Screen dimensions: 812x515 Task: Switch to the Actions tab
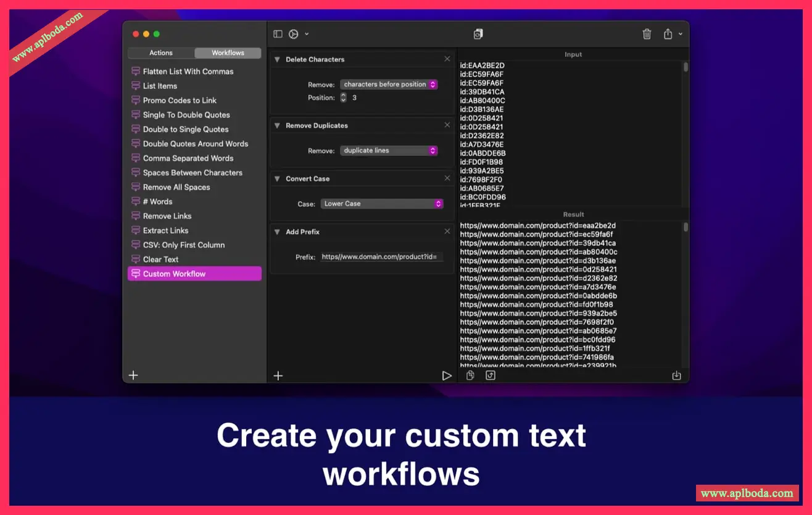tap(161, 53)
